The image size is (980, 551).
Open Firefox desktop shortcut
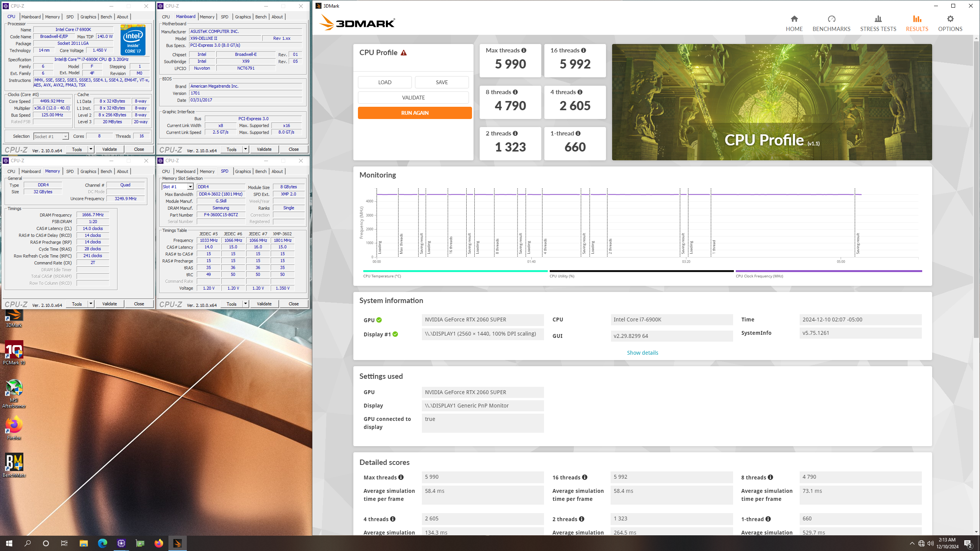coord(14,428)
